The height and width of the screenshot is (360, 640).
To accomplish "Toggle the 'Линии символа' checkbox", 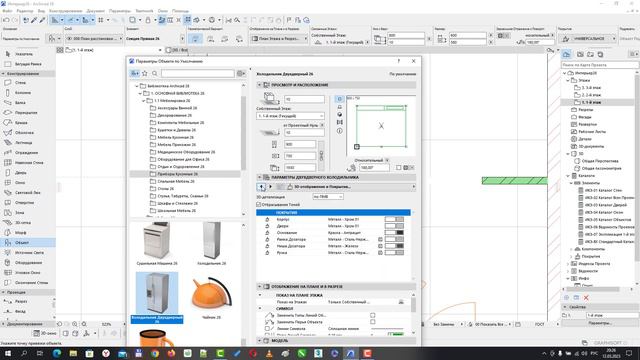I will coord(267,329).
